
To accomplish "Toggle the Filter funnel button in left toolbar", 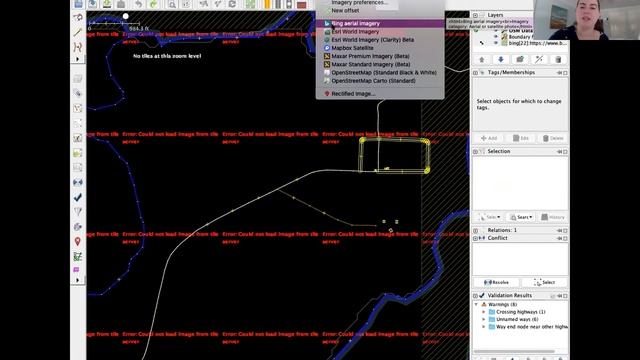I will (78, 212).
